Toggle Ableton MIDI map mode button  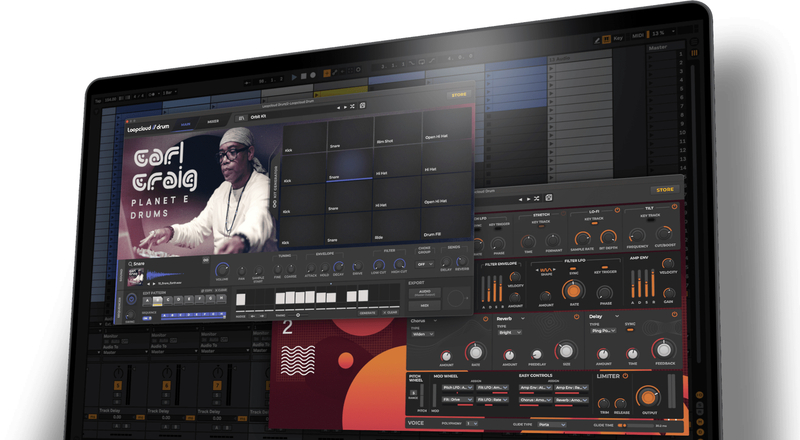(638, 36)
